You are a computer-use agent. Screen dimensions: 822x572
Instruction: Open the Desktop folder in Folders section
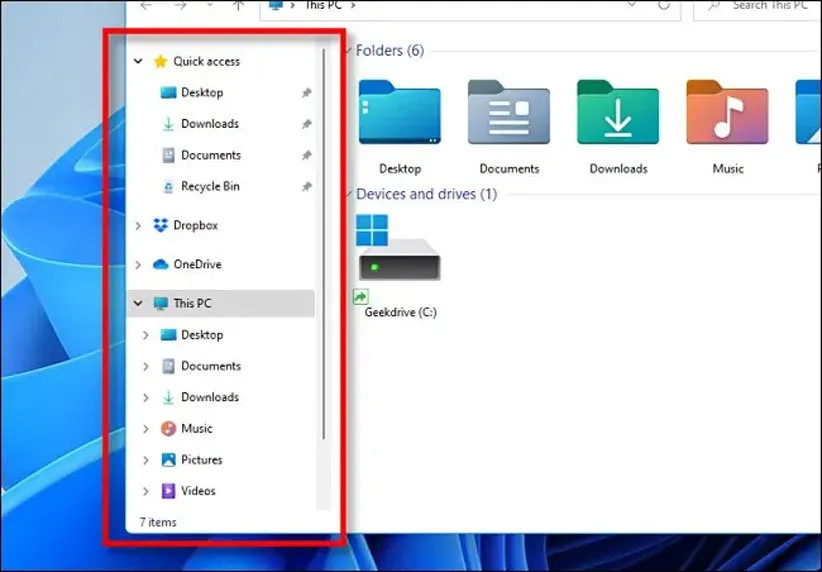click(399, 115)
